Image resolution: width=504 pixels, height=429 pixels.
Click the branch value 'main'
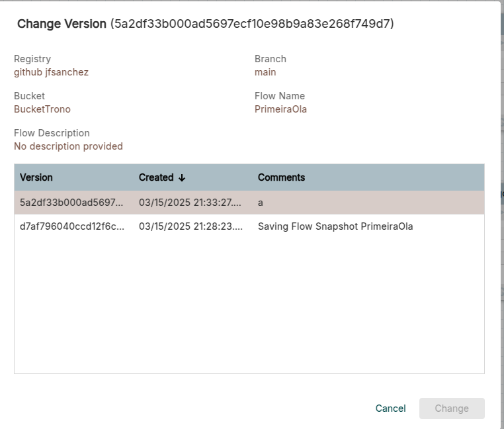pos(265,72)
